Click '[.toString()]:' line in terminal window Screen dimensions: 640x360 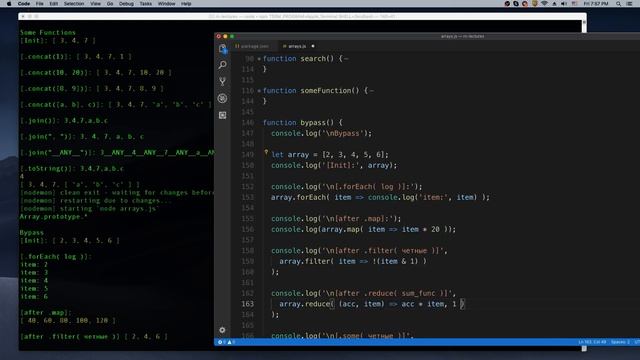coord(71,169)
